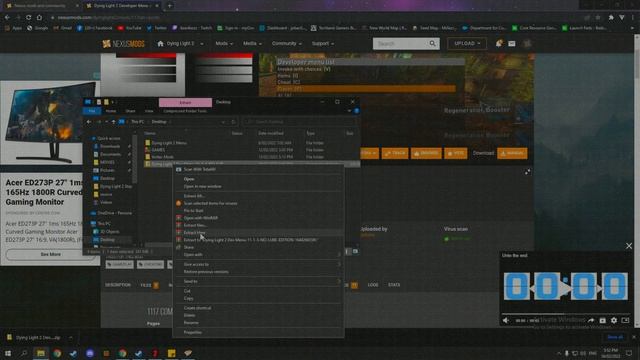Open the Media navigation dropdown
This screenshot has height=360, width=640.
252,44
